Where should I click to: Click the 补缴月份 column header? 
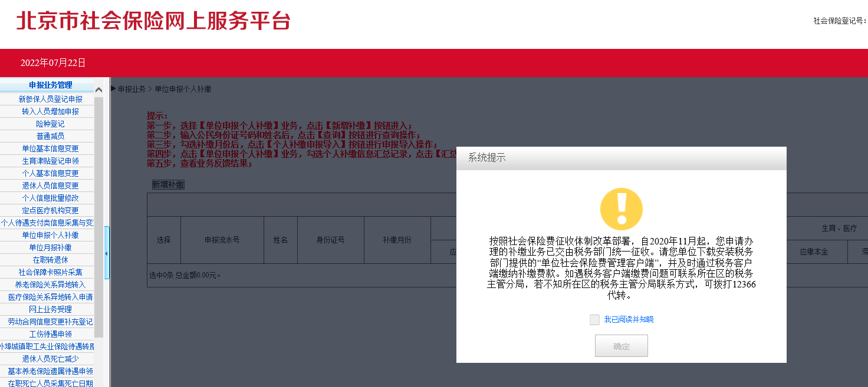[397, 240]
